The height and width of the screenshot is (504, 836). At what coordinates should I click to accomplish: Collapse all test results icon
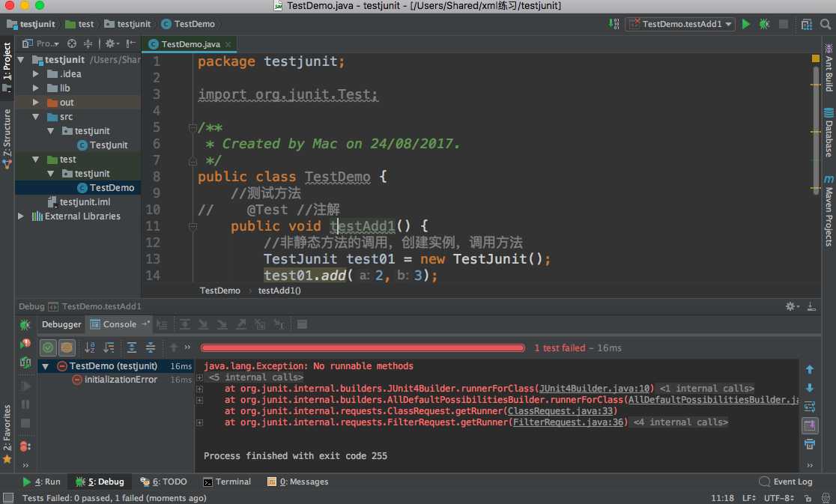coord(151,348)
